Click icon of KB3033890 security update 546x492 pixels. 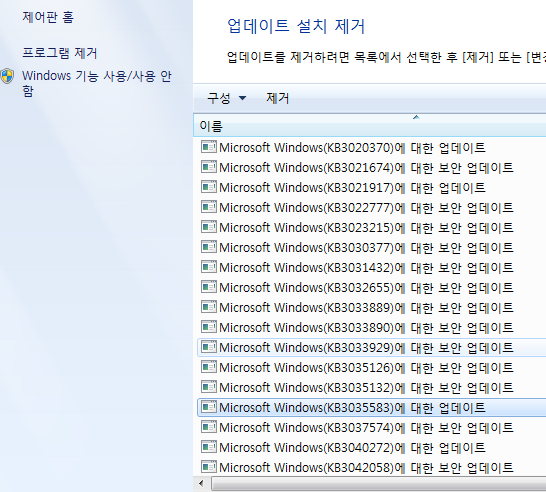click(209, 327)
